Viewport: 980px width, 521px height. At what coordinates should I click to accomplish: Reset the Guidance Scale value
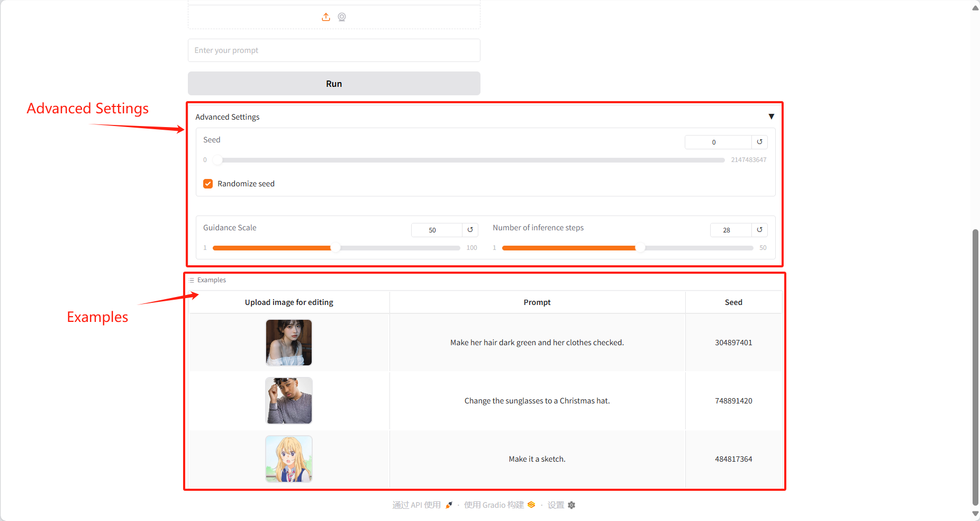(470, 230)
